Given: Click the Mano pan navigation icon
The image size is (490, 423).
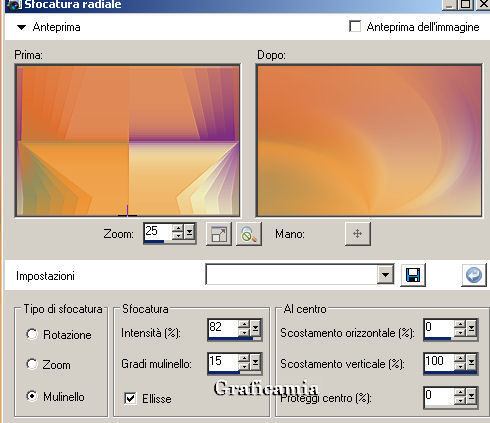Looking at the screenshot, I should click(358, 234).
